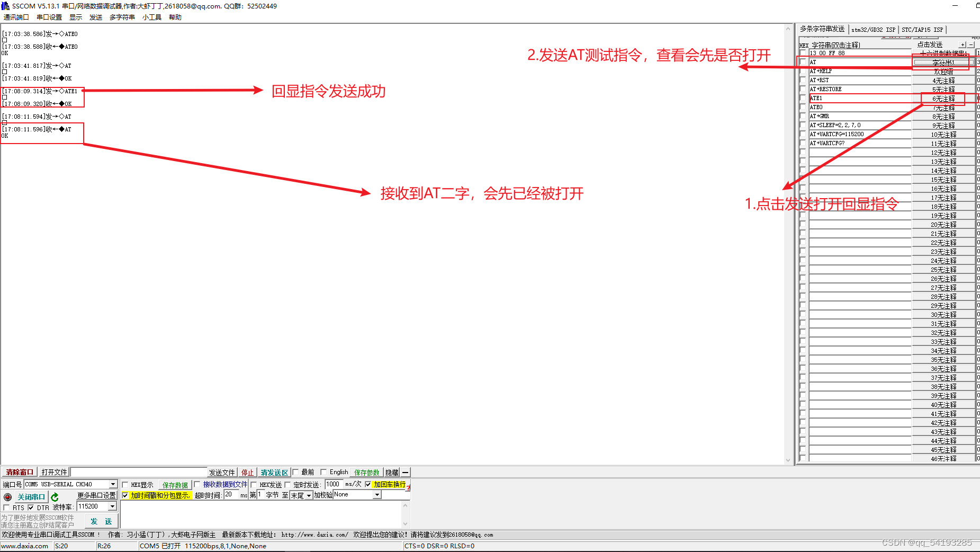Check HEX box for the AT+RST row
980x552 pixels.
pyautogui.click(x=803, y=80)
